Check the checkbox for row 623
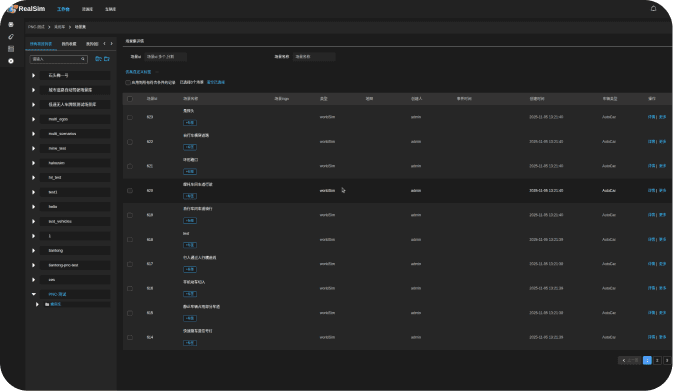 130,117
